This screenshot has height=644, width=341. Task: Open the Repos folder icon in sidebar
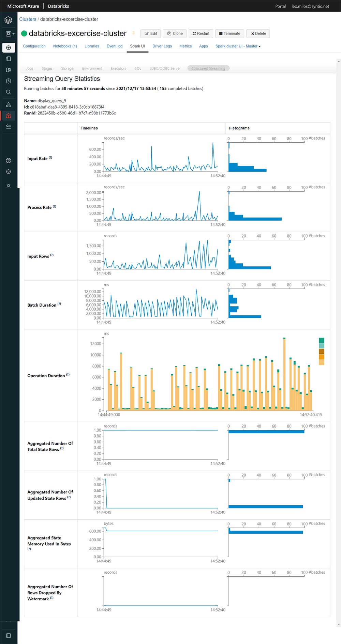pyautogui.click(x=9, y=70)
